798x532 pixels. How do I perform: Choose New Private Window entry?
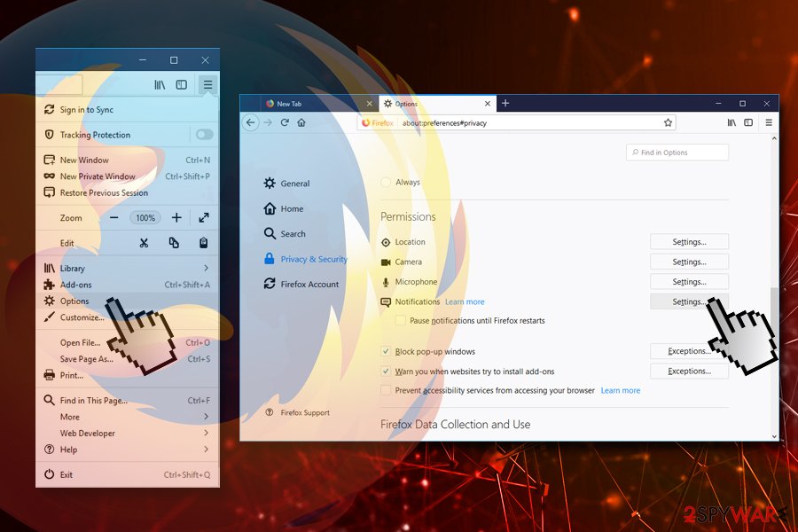[128, 176]
